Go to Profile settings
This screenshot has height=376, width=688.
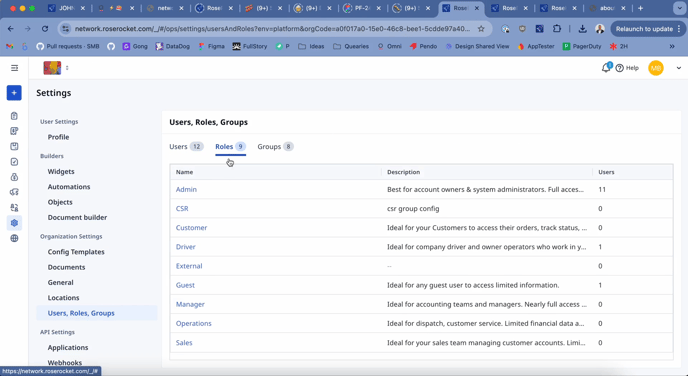(58, 137)
